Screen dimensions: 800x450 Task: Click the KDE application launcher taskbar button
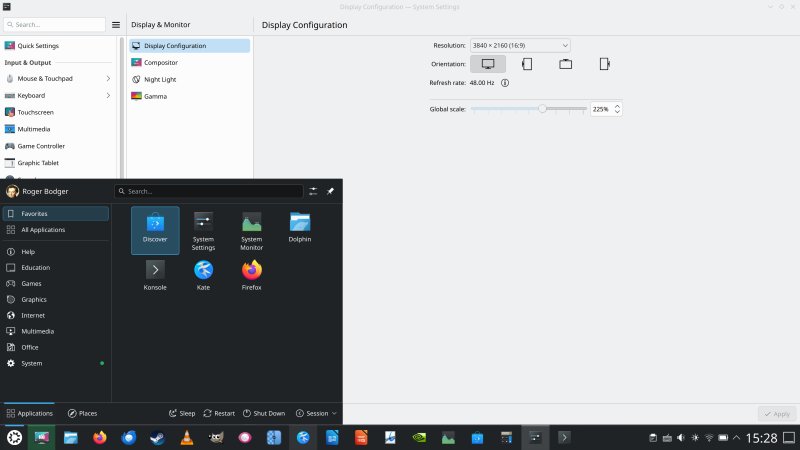[14, 437]
